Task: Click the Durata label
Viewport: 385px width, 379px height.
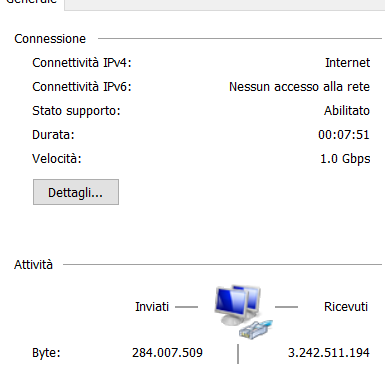Action: [x=53, y=135]
